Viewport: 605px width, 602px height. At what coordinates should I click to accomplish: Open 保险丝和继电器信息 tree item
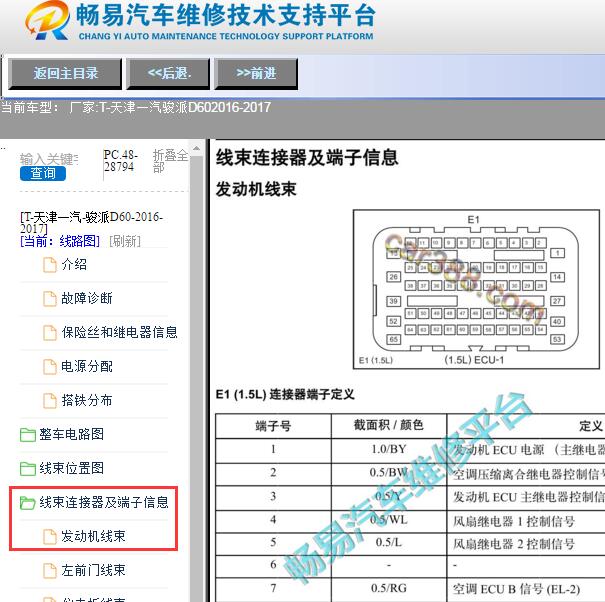pos(119,332)
